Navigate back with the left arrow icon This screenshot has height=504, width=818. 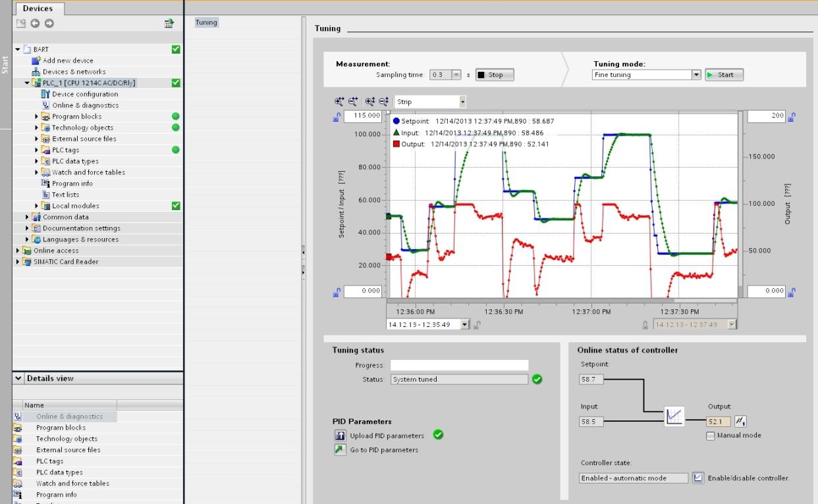(36, 24)
